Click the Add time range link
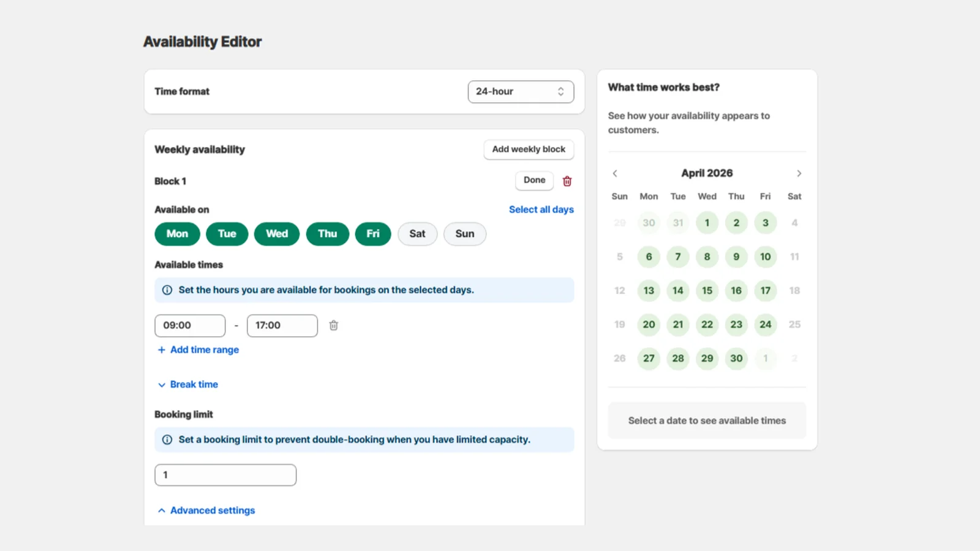Viewport: 980px width, 551px height. 204,350
